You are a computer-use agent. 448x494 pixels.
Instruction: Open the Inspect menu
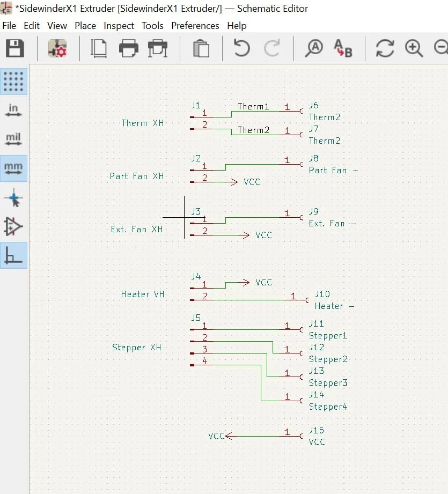click(119, 26)
